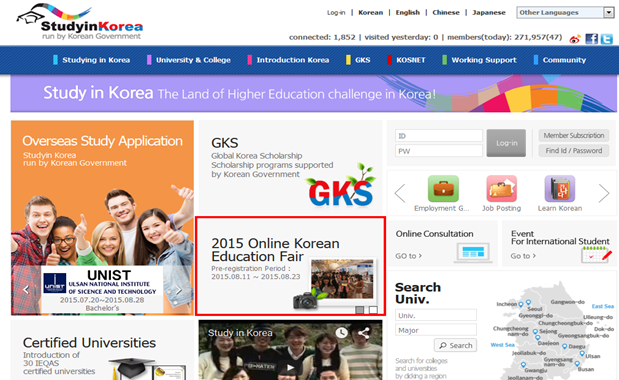This screenshot has width=619, height=380.
Task: Open the Learn Korean book icon
Action: point(559,189)
